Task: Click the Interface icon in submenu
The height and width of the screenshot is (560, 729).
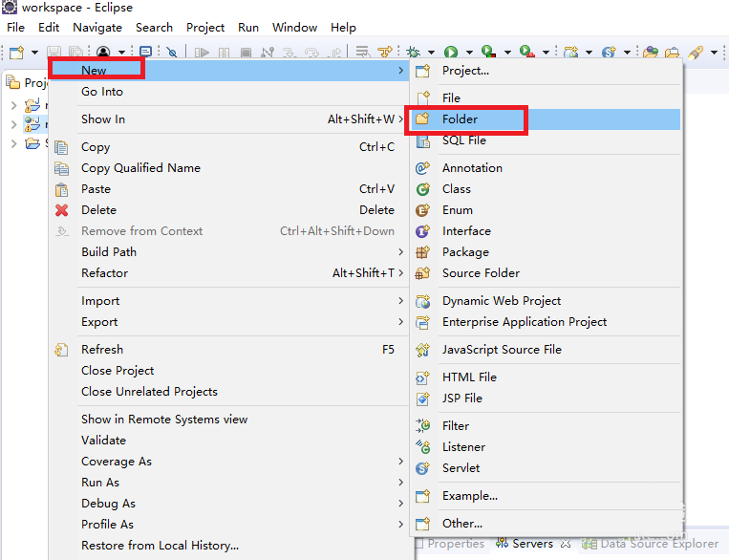Action: pyautogui.click(x=422, y=231)
